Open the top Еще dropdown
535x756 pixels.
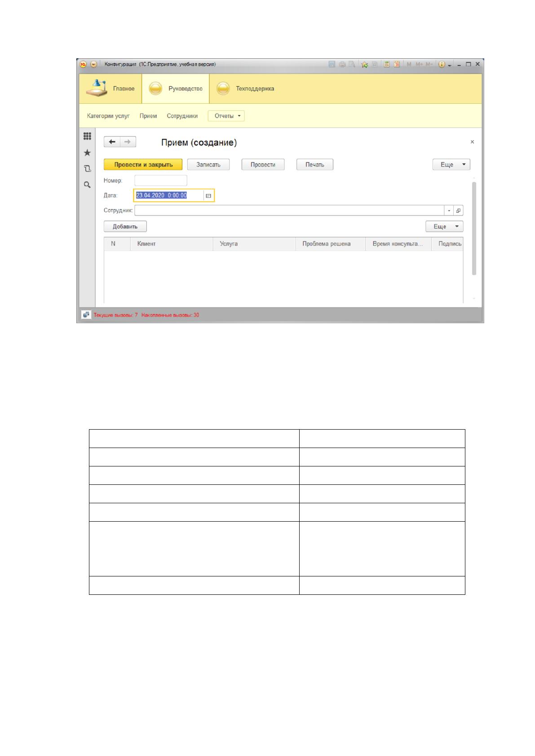(x=451, y=165)
